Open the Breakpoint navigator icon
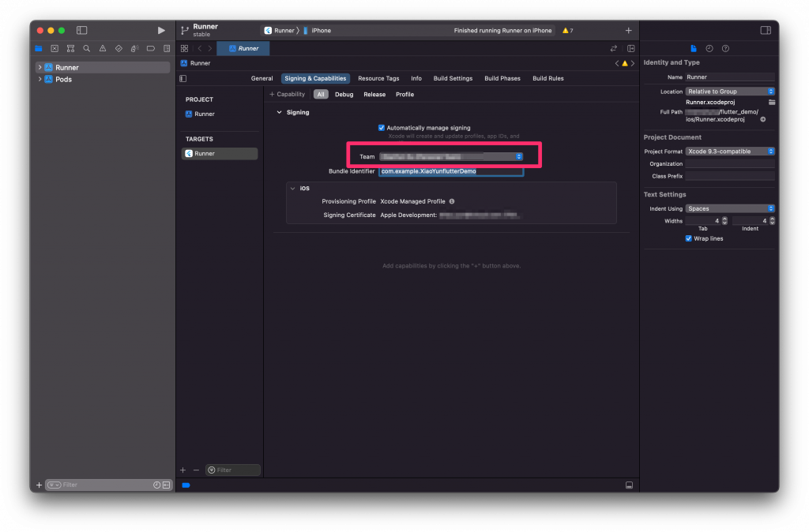The width and height of the screenshot is (809, 532). 151,48
